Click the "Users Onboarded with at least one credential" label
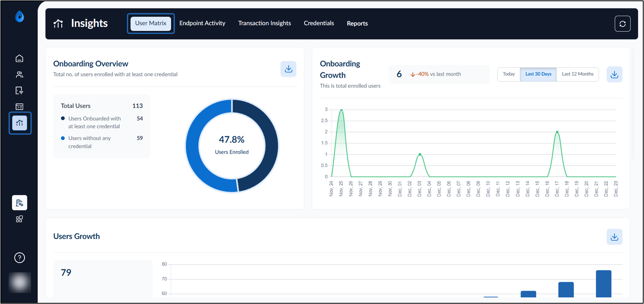644x304 pixels. coord(95,122)
